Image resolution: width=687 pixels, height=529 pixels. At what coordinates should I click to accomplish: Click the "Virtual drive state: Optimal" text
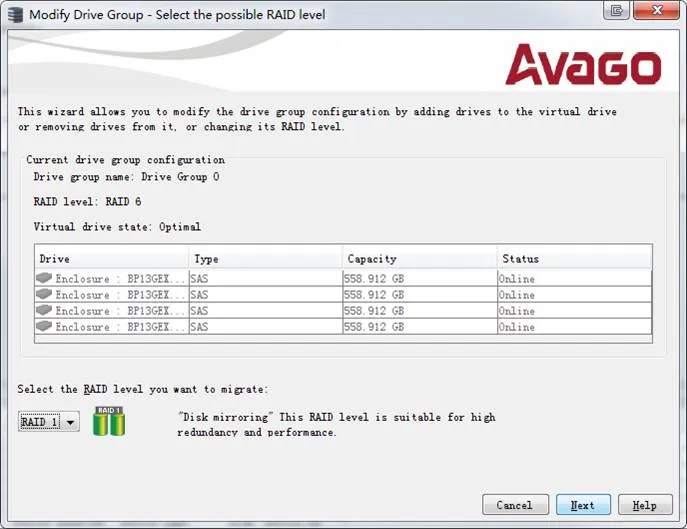117,227
